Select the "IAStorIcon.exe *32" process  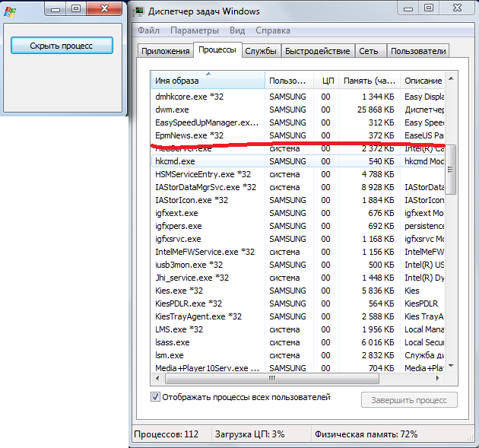tap(298, 200)
